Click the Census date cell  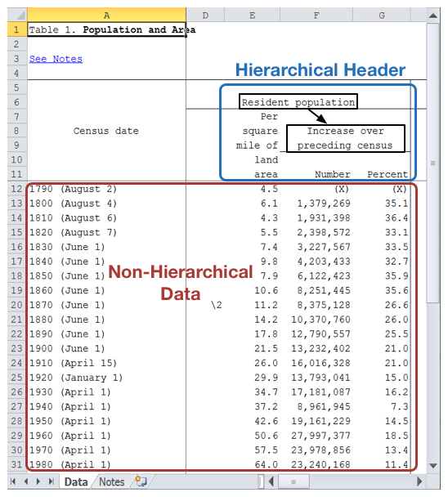point(106,131)
